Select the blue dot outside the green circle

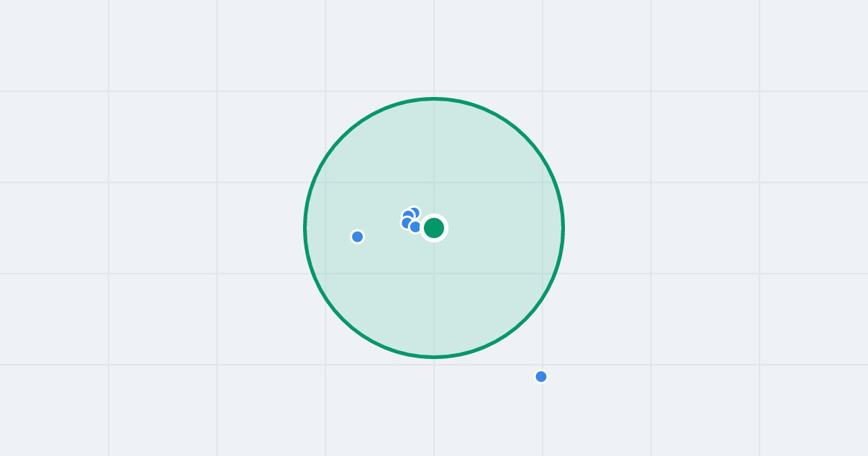[x=541, y=376]
